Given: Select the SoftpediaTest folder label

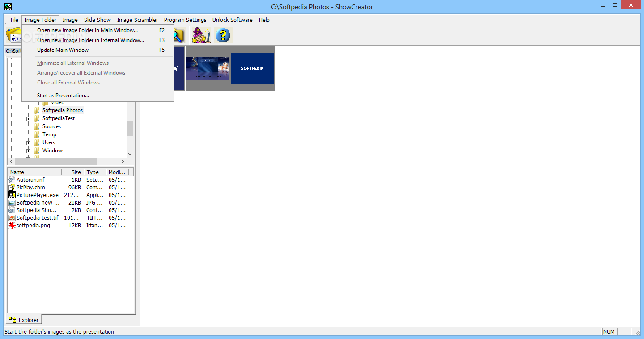Looking at the screenshot, I should (x=59, y=118).
